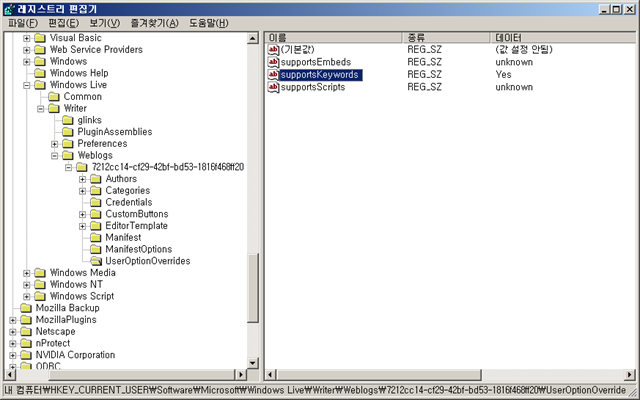Select the ODBC tree item

[x=48, y=366]
